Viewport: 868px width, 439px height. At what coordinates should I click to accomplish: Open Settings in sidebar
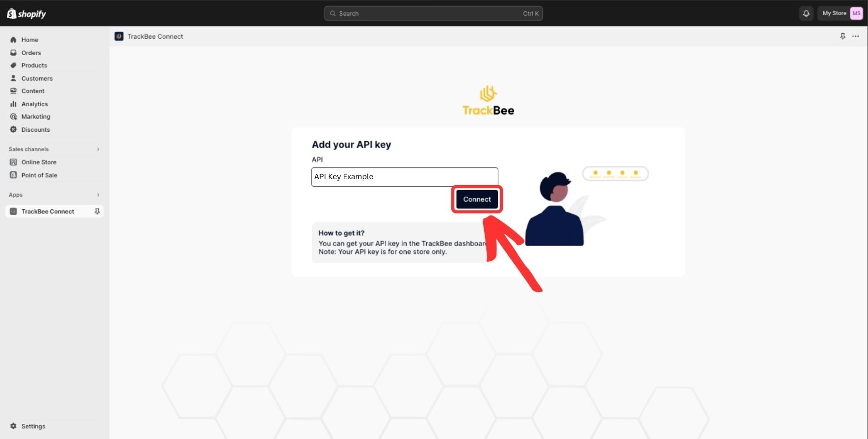click(33, 426)
